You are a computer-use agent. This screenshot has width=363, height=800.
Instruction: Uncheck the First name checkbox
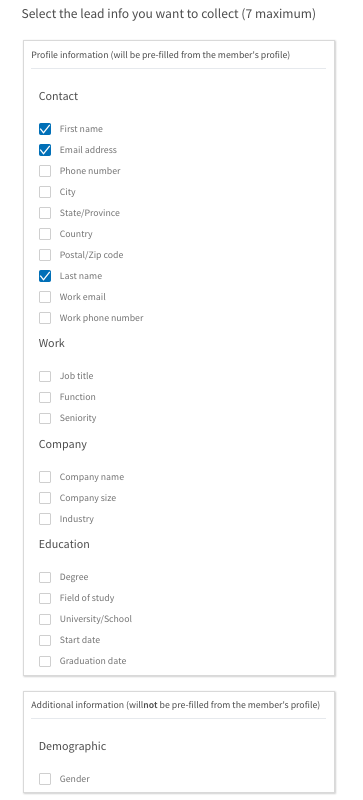point(45,129)
